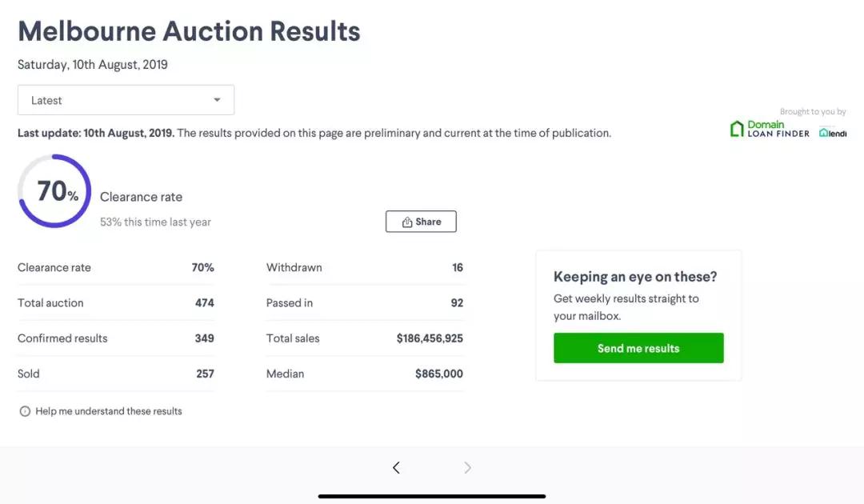Image resolution: width=864 pixels, height=504 pixels.
Task: Click the Passed in row label
Action: pos(290,303)
